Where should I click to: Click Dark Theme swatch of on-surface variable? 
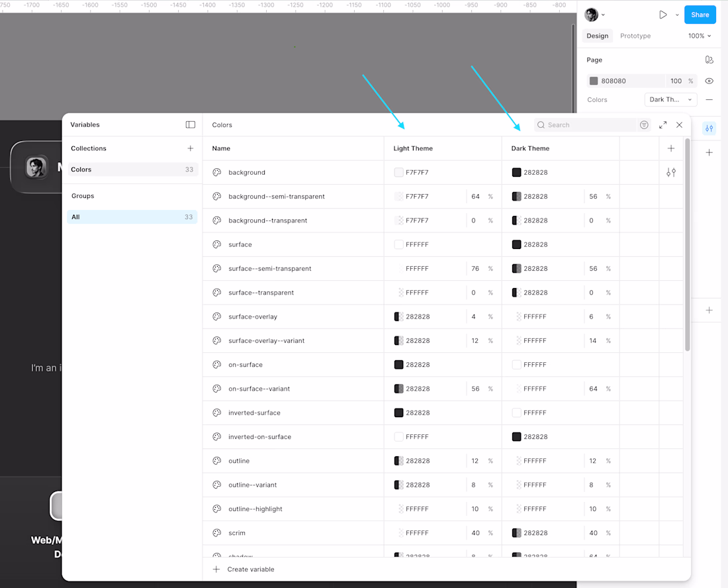tap(516, 365)
